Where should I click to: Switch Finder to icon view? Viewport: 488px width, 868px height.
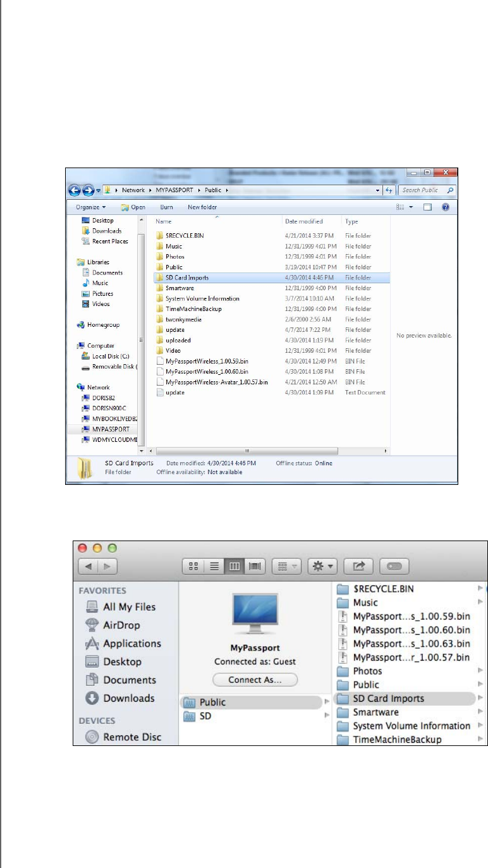pos(193,566)
